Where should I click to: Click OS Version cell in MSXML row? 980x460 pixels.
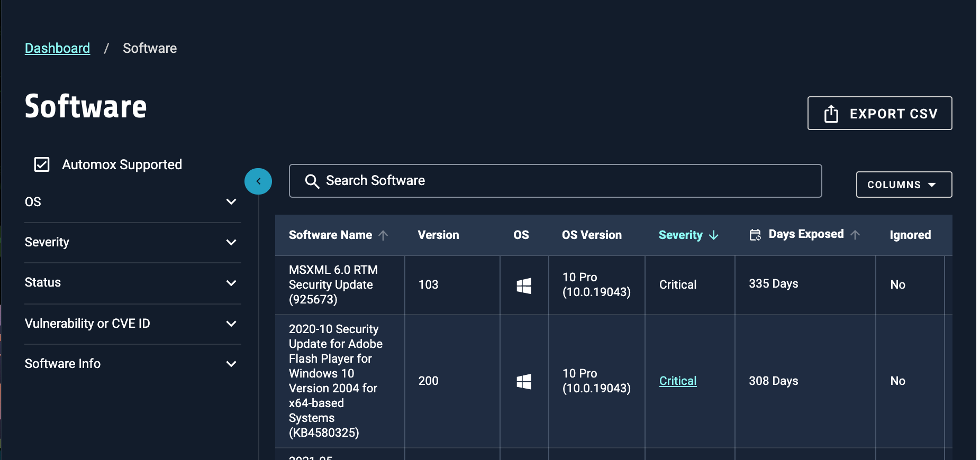(596, 284)
